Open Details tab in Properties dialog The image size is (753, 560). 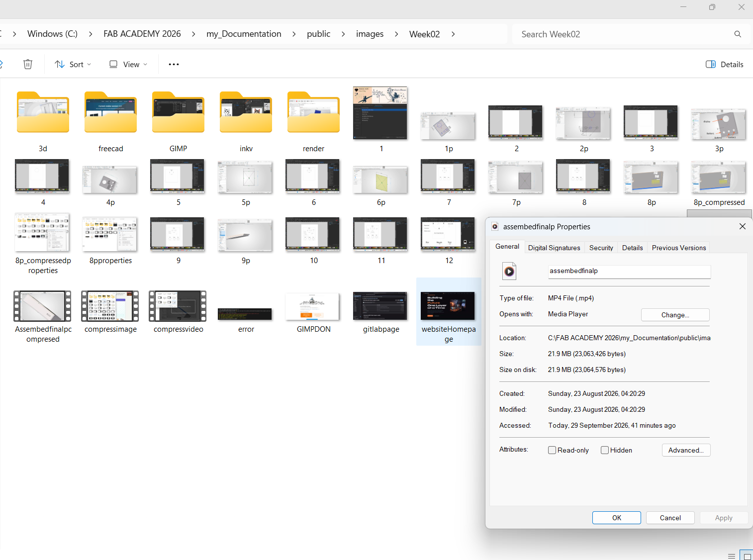pyautogui.click(x=632, y=248)
